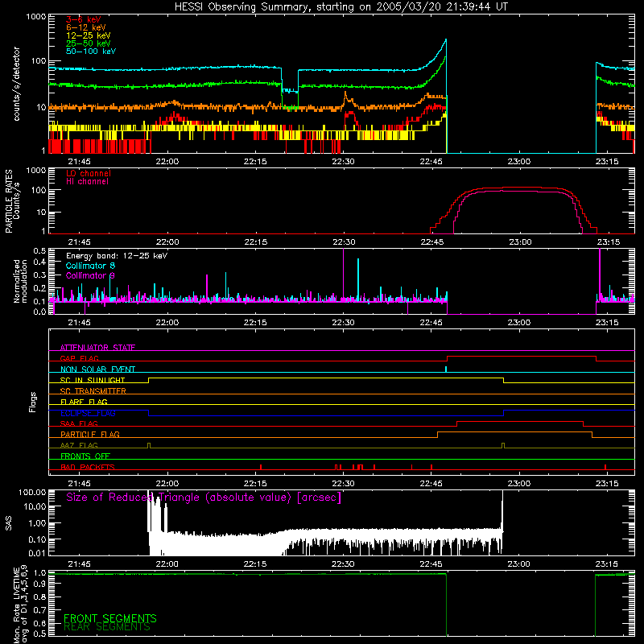Viewport: 644px width, 644px height.
Task: Select the 3-6 keV legend label
Action: [x=83, y=19]
